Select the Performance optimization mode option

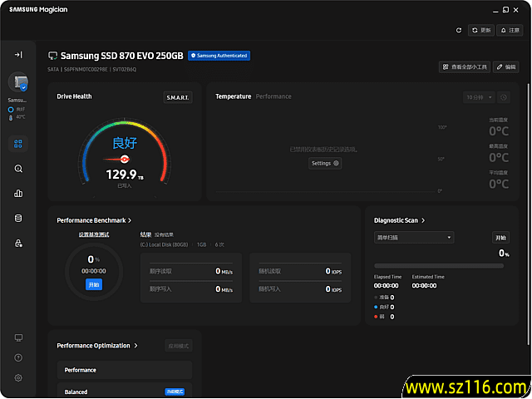point(125,370)
